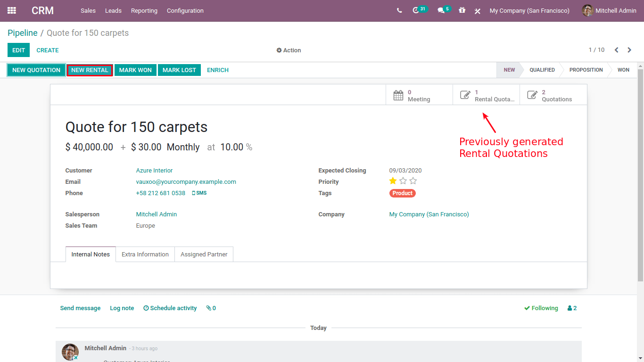Open the activities clock icon with 31 badge
Viewport: 644px width, 362px height.
416,10
